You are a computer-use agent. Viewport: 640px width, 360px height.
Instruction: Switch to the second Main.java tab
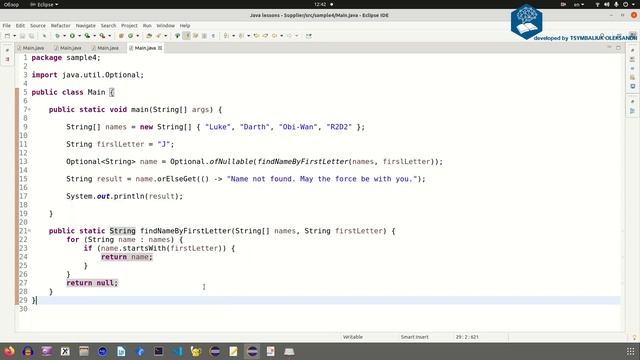click(x=68, y=48)
